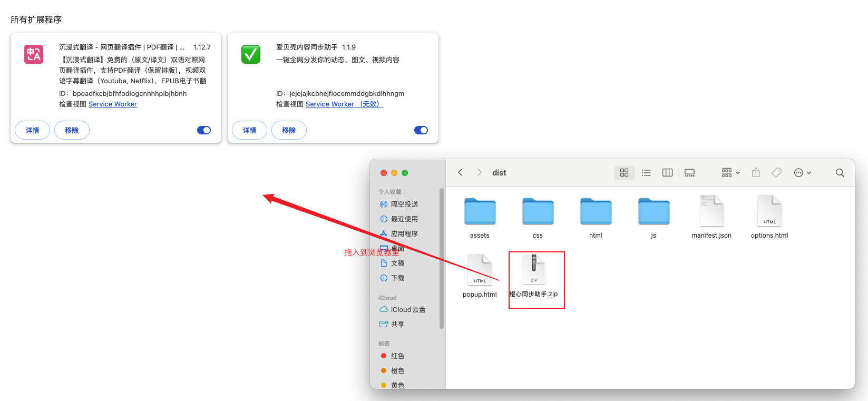Select the html folder
This screenshot has height=401, width=868.
click(596, 218)
